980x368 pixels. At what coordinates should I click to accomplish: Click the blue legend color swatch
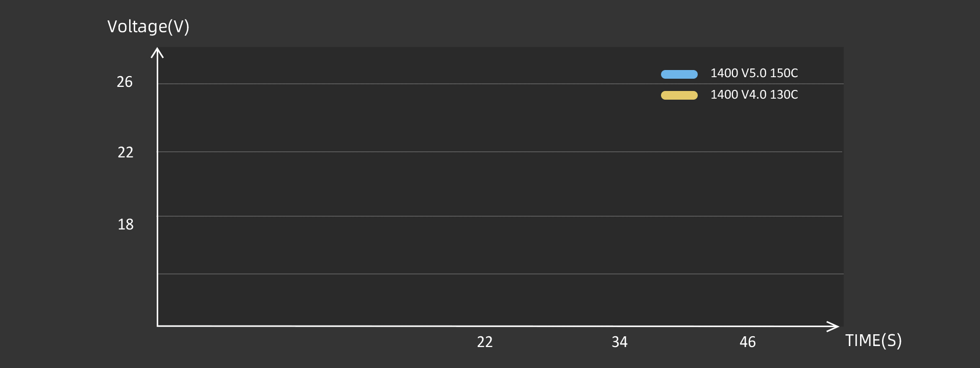679,74
